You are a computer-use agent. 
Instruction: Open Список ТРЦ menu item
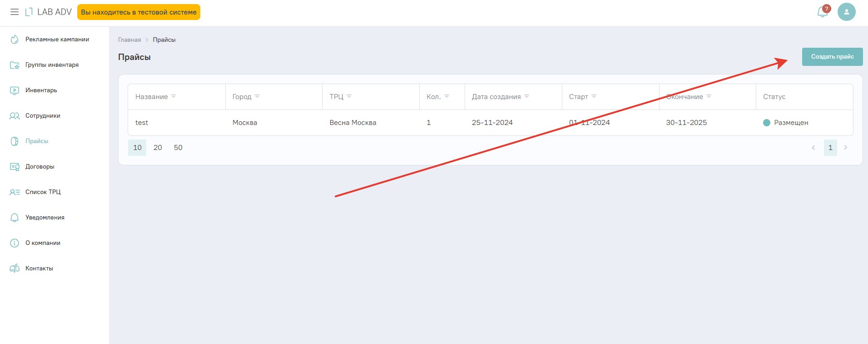coord(43,192)
